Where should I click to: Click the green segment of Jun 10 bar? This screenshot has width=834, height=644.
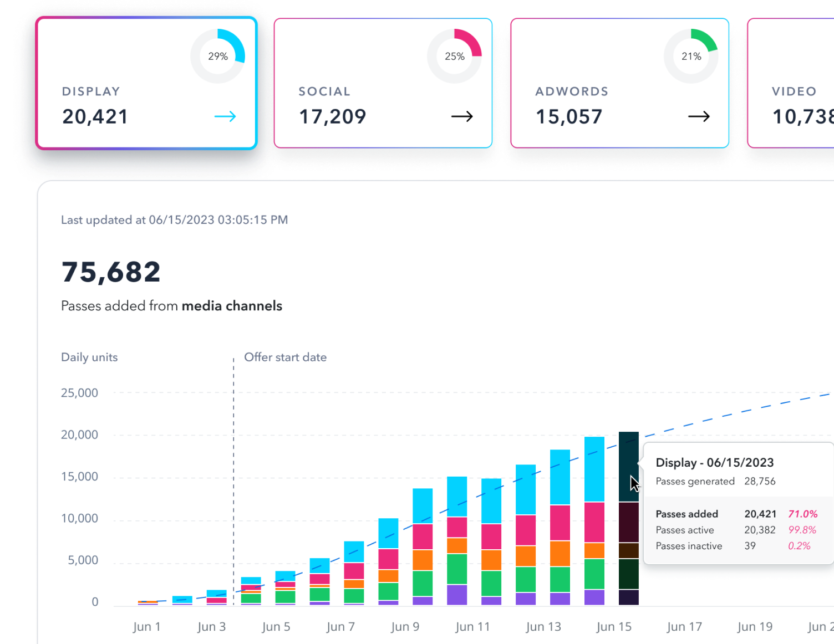(457, 569)
